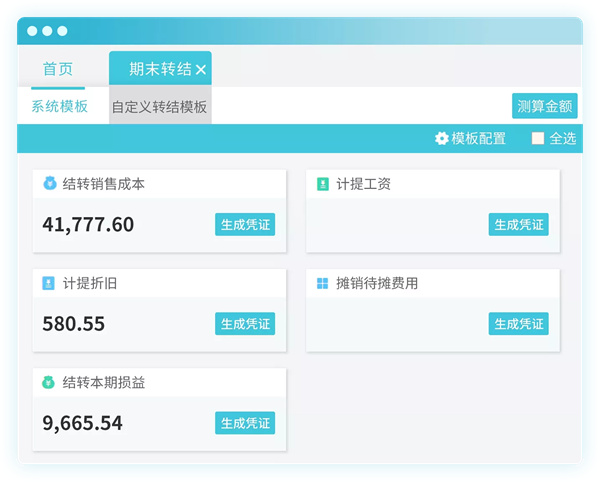
Task: Switch to 自定义转结模板 sub-tab
Action: [x=160, y=107]
